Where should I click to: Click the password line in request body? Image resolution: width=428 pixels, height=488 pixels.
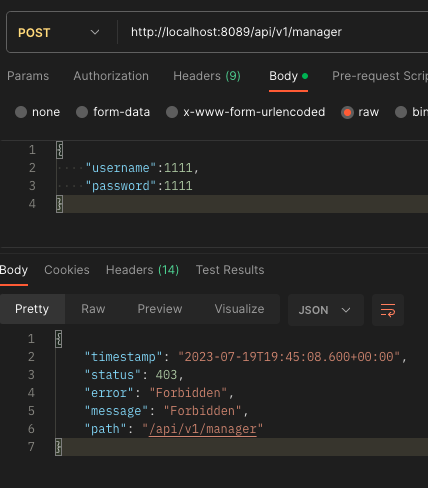[139, 186]
